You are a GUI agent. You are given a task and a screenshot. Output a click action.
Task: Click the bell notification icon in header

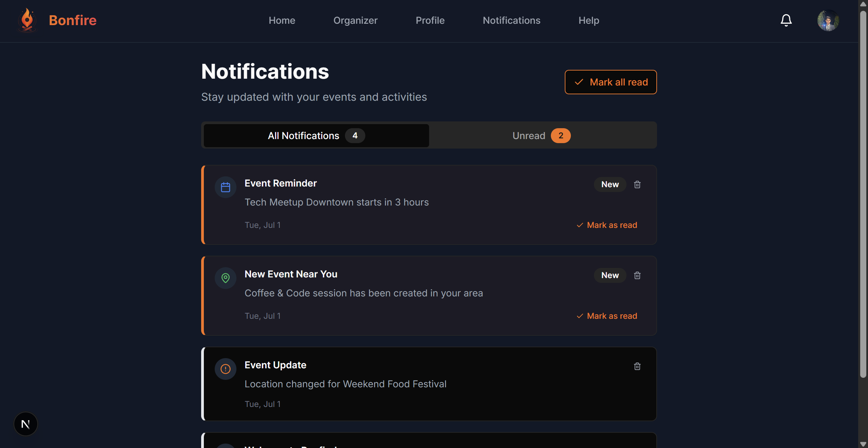coord(786,20)
